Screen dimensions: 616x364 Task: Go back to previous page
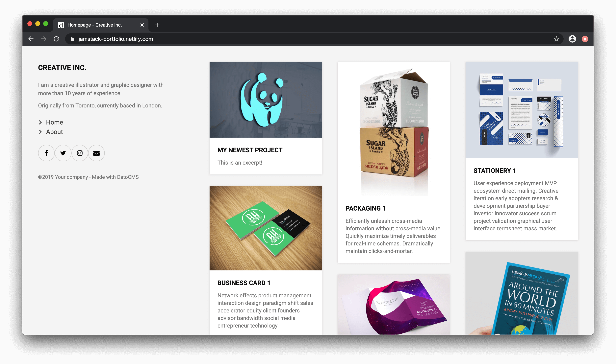pos(31,39)
